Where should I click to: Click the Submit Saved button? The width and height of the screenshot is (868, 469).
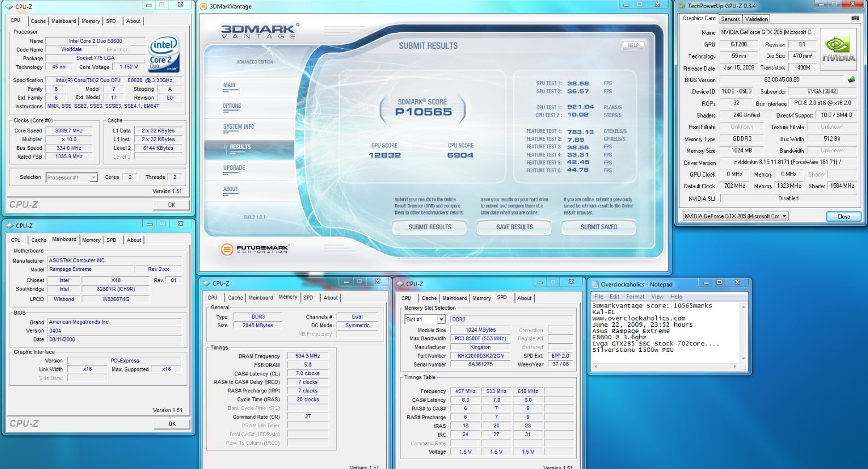(x=599, y=227)
